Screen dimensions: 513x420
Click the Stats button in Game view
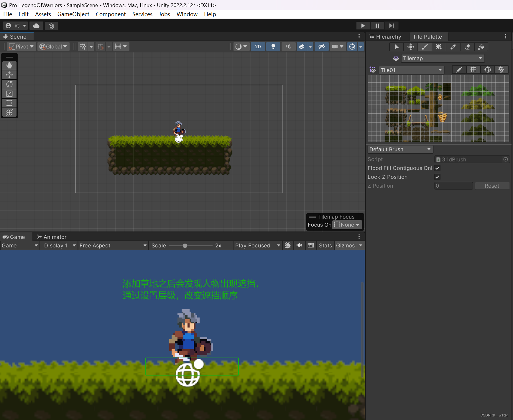[x=325, y=246]
